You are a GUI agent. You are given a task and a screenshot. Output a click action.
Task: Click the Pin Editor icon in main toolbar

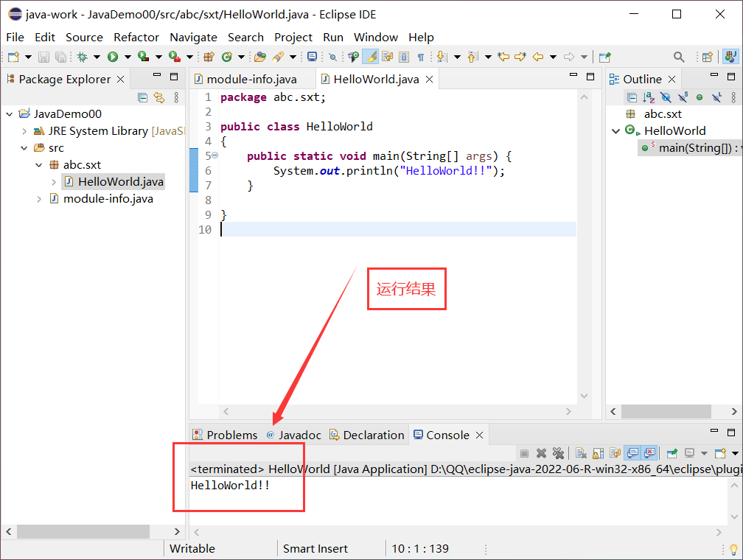[x=604, y=57]
